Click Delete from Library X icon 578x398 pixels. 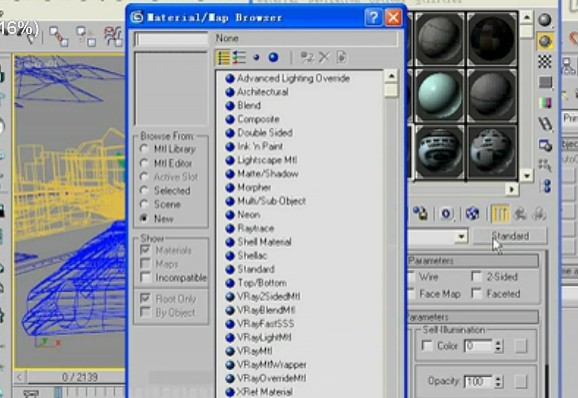(324, 57)
